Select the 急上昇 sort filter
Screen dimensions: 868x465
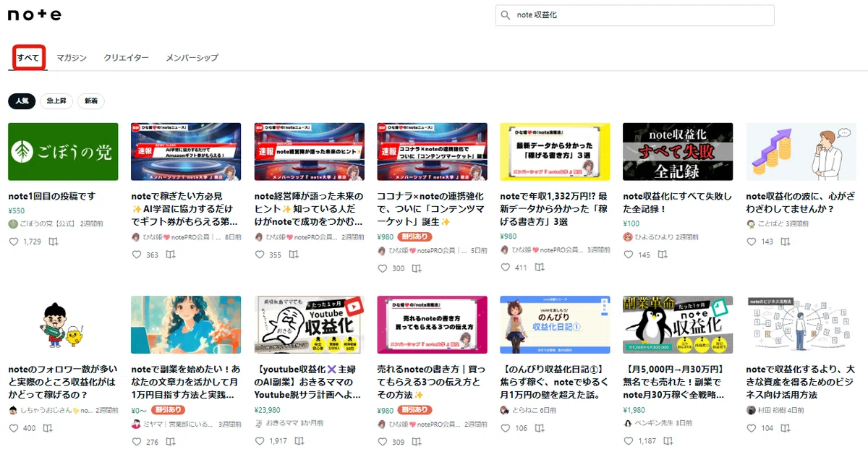tap(56, 101)
